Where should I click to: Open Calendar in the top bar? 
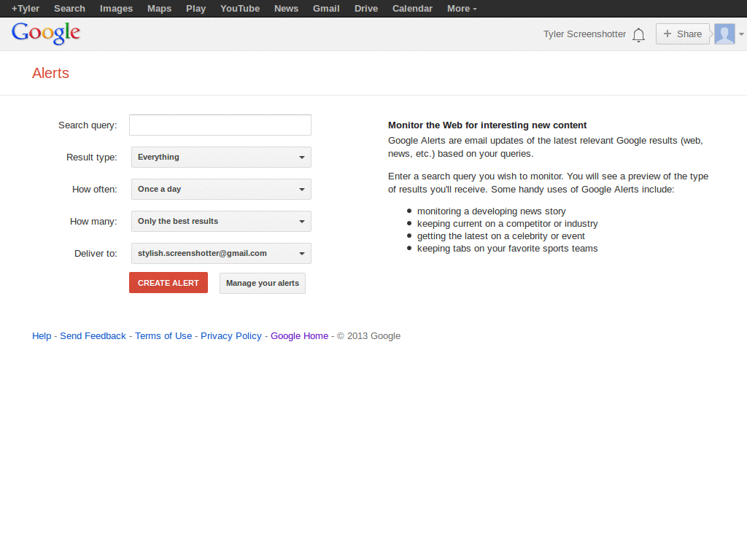coord(413,9)
